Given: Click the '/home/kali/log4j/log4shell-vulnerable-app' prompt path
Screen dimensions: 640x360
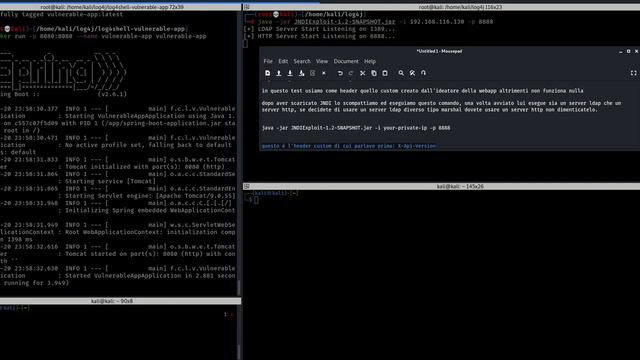Looking at the screenshot, I should pos(111,29).
